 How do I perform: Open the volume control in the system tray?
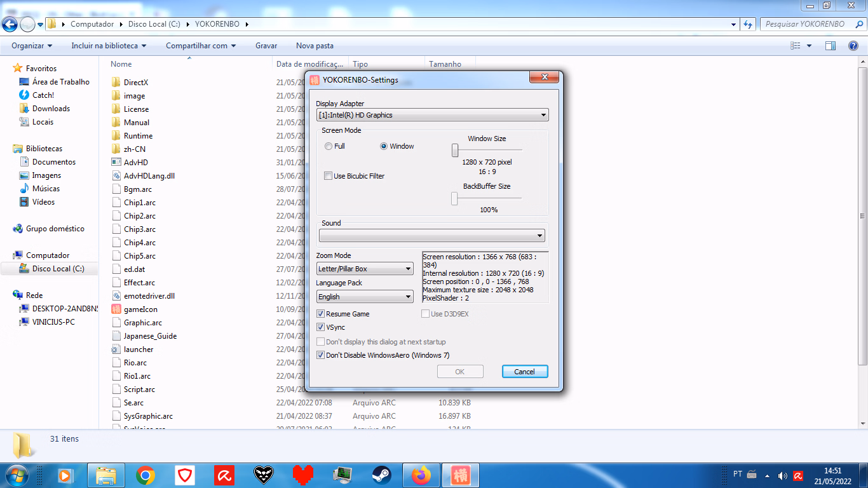tap(783, 475)
